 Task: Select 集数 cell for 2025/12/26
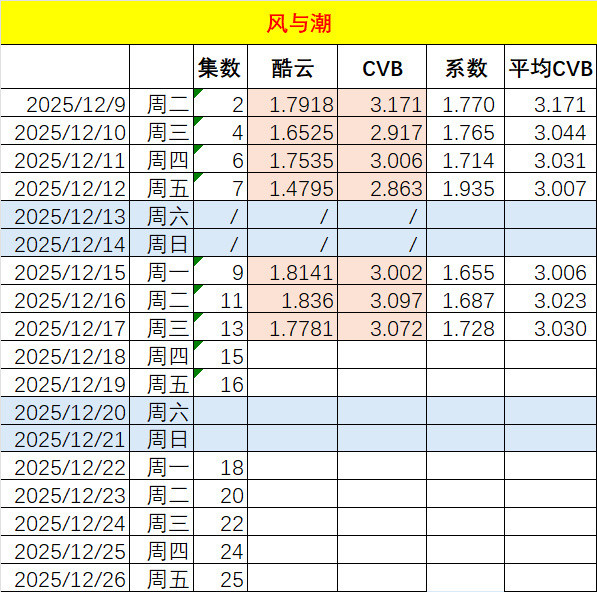click(220, 578)
